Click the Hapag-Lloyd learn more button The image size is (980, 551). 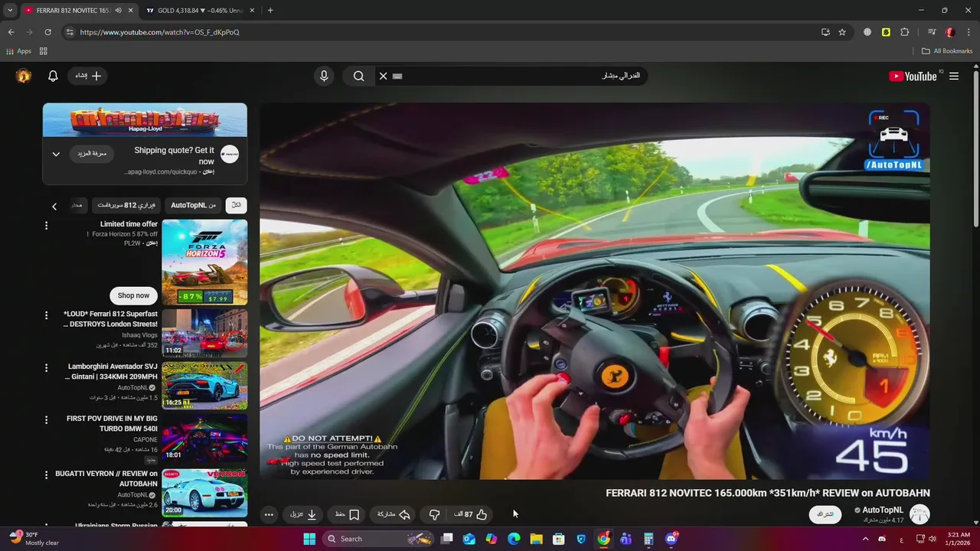coord(92,154)
